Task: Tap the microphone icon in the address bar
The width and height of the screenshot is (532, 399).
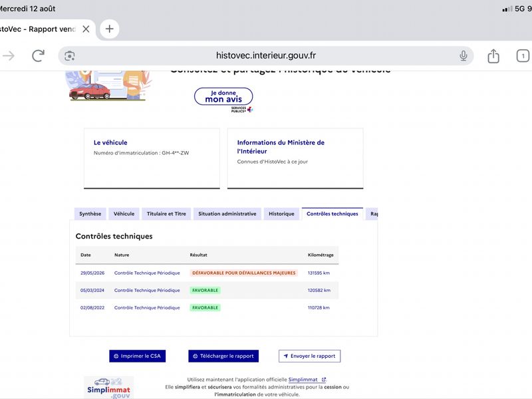Action: (463, 56)
